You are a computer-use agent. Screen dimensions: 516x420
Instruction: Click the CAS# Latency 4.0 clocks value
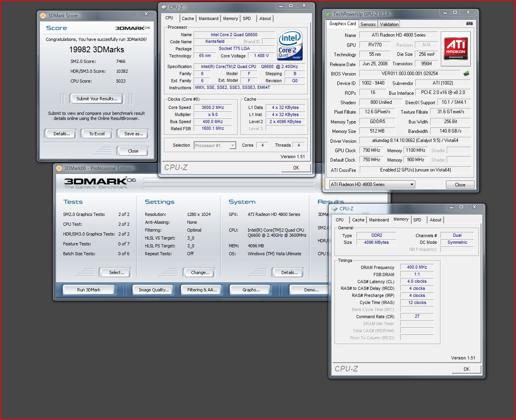(417, 281)
